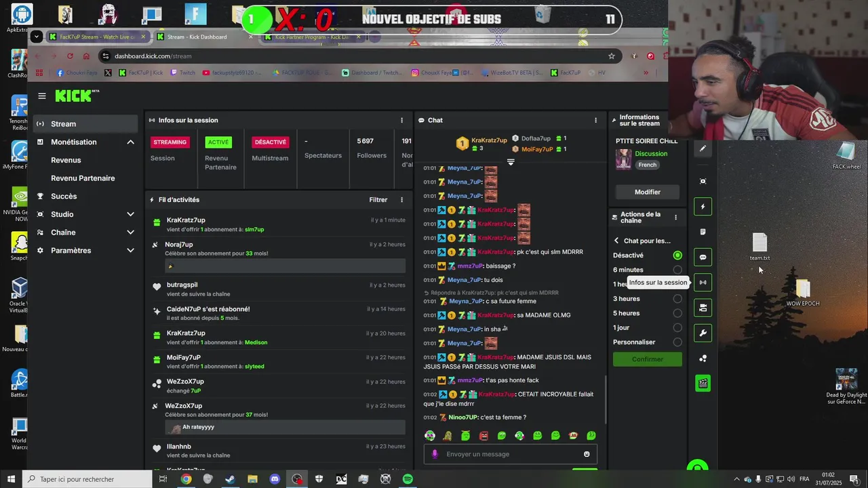Click the Kick logo in dashboard header
The width and height of the screenshot is (868, 488).
tap(77, 96)
